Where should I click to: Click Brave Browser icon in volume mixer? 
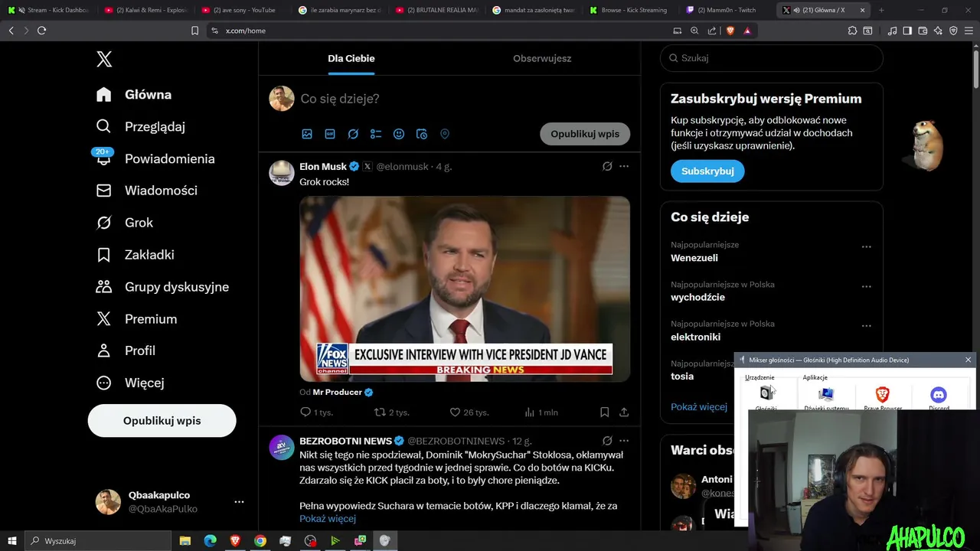pos(882,394)
